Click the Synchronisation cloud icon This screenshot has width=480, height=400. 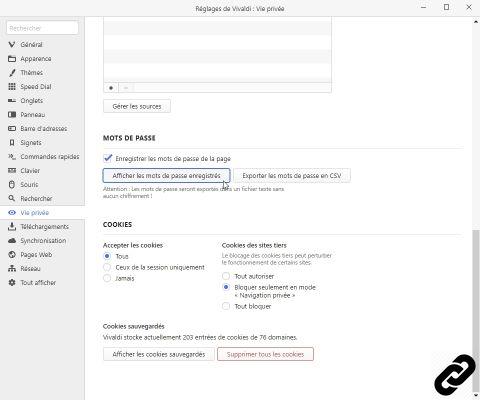(x=12, y=241)
